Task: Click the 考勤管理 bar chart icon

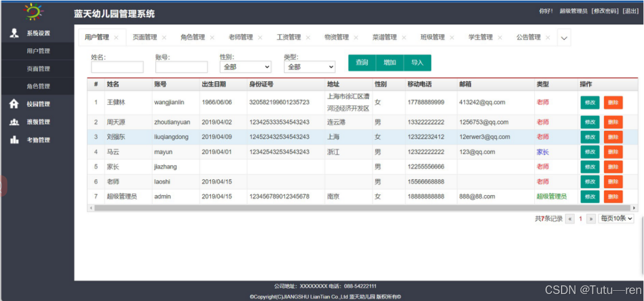Action: [15, 140]
